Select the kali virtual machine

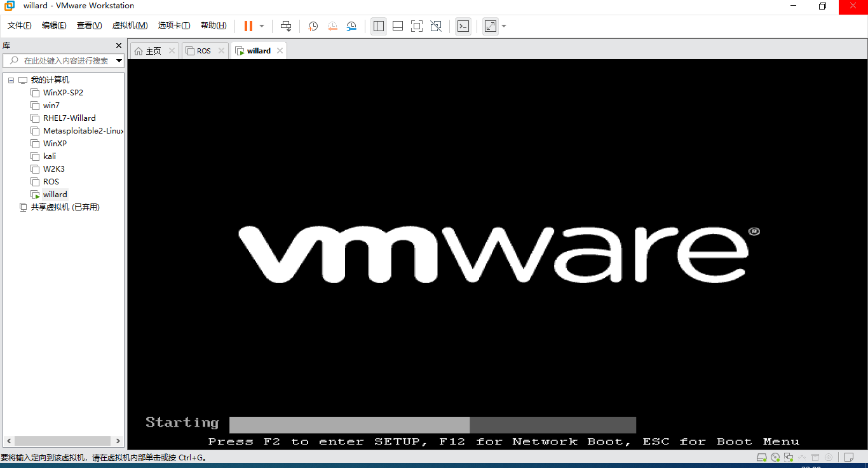[50, 156]
